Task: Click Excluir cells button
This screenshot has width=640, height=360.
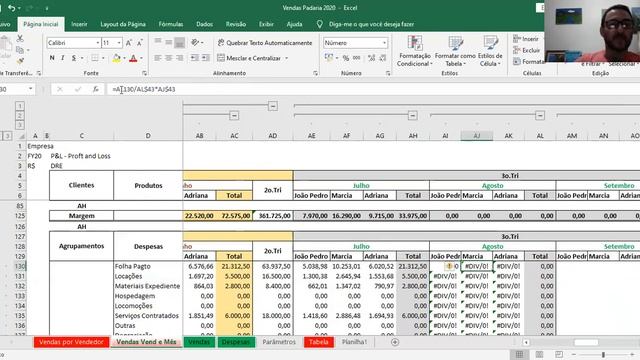Action: pos(527,50)
